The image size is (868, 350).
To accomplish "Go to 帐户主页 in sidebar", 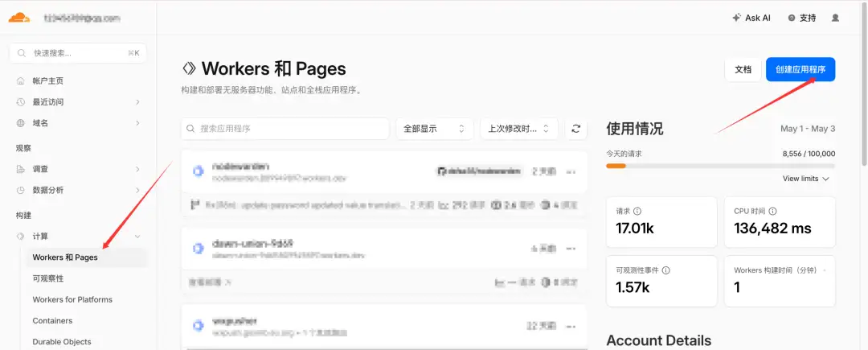I will point(47,80).
